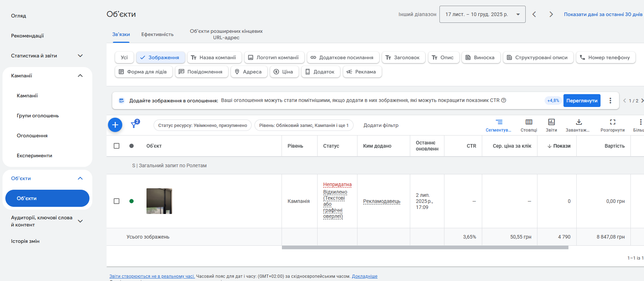
Task: Click the Розгорнути expand table icon
Action: [x=613, y=122]
